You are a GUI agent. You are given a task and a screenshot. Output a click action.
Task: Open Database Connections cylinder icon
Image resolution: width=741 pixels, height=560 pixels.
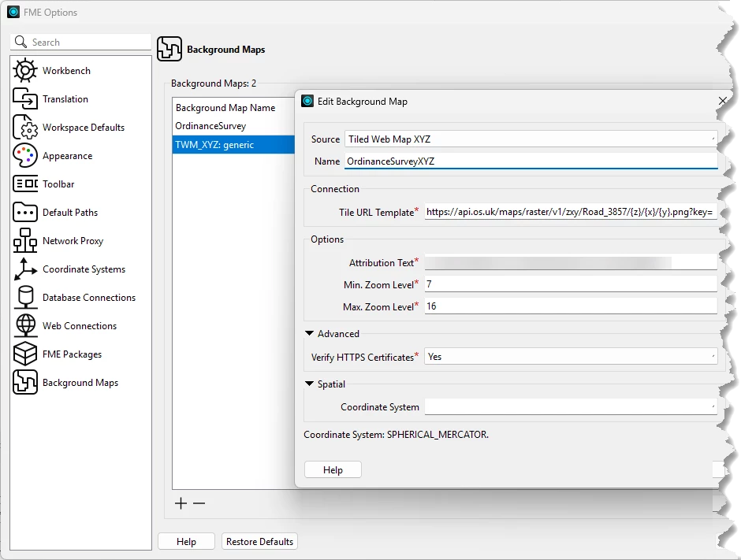tap(25, 298)
